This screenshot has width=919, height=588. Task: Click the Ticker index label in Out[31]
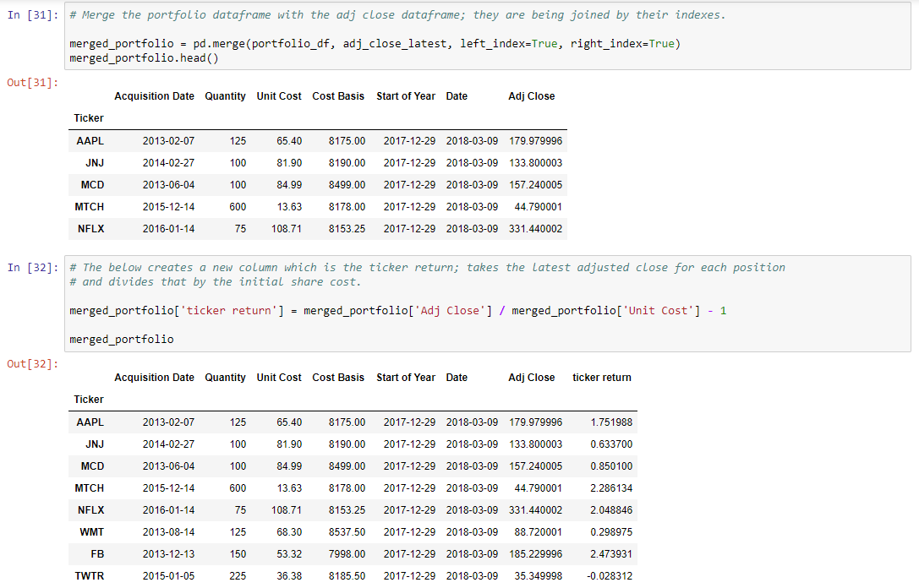pyautogui.click(x=89, y=118)
